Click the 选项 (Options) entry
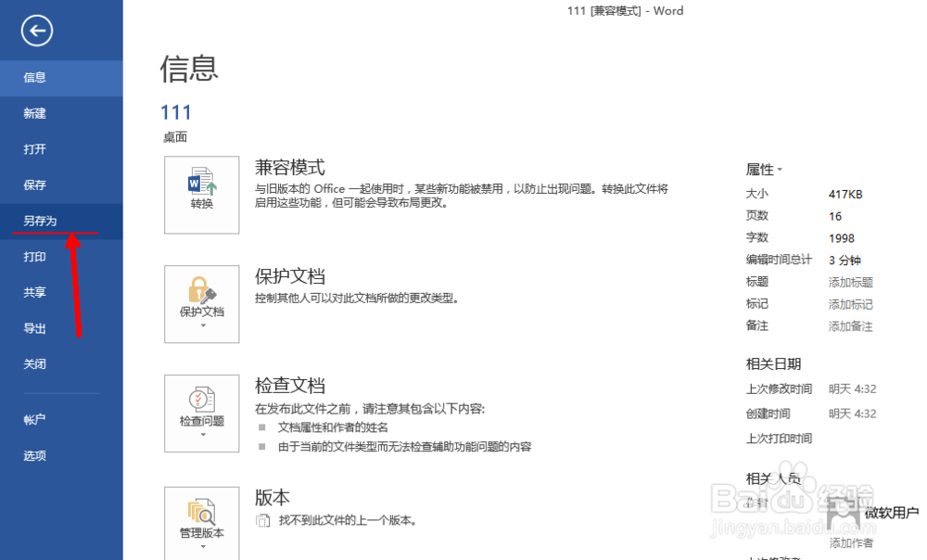Image resolution: width=927 pixels, height=560 pixels. pos(35,455)
